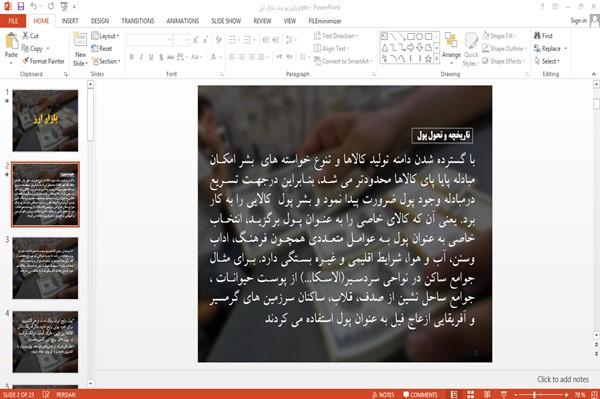Viewport: 600px width, 399px height.
Task: Start the slide show from status bar
Action: tap(504, 394)
